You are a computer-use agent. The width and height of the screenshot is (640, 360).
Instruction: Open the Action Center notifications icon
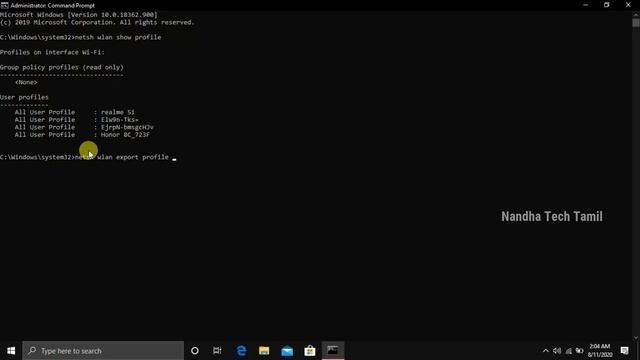(624, 351)
